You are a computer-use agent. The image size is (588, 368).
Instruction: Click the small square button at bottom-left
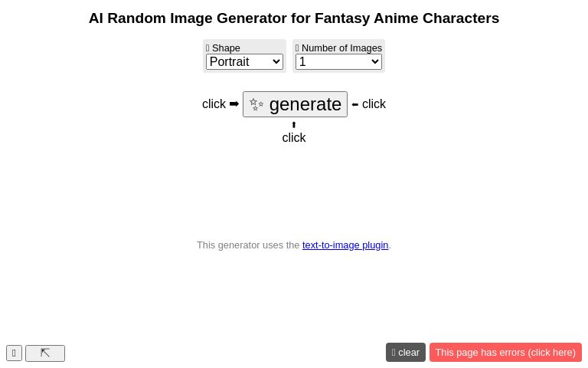coord(14,353)
